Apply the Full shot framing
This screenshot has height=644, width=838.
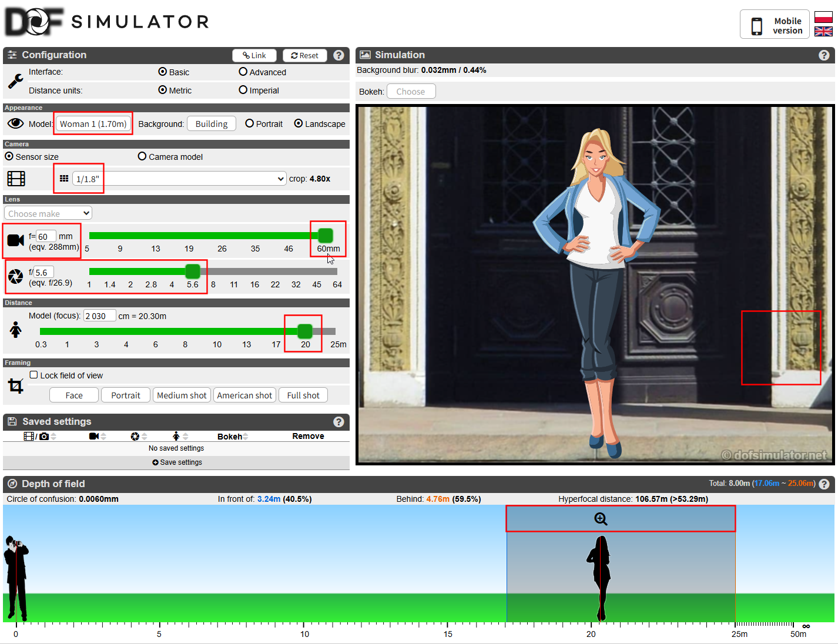coord(303,395)
